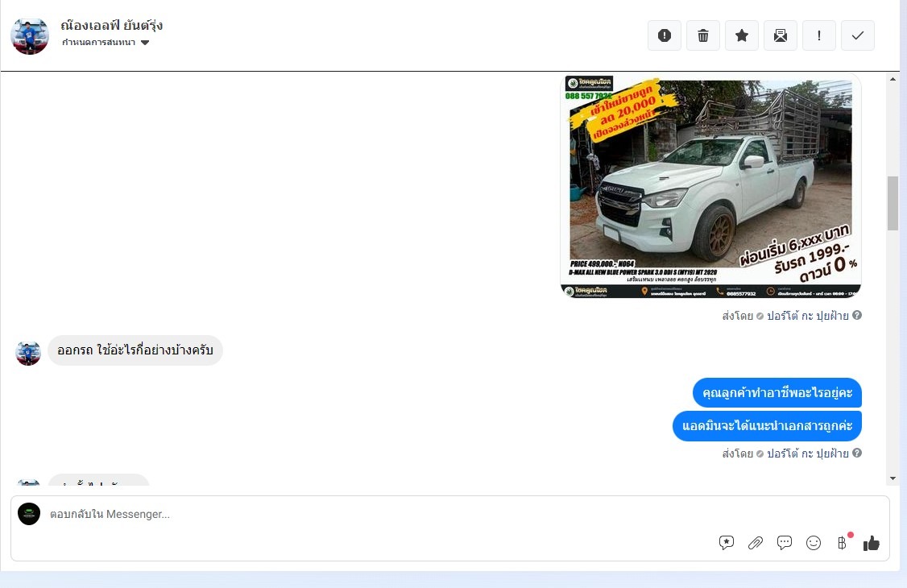Send a thumbs-up like
The height and width of the screenshot is (588, 907).
pos(871,543)
